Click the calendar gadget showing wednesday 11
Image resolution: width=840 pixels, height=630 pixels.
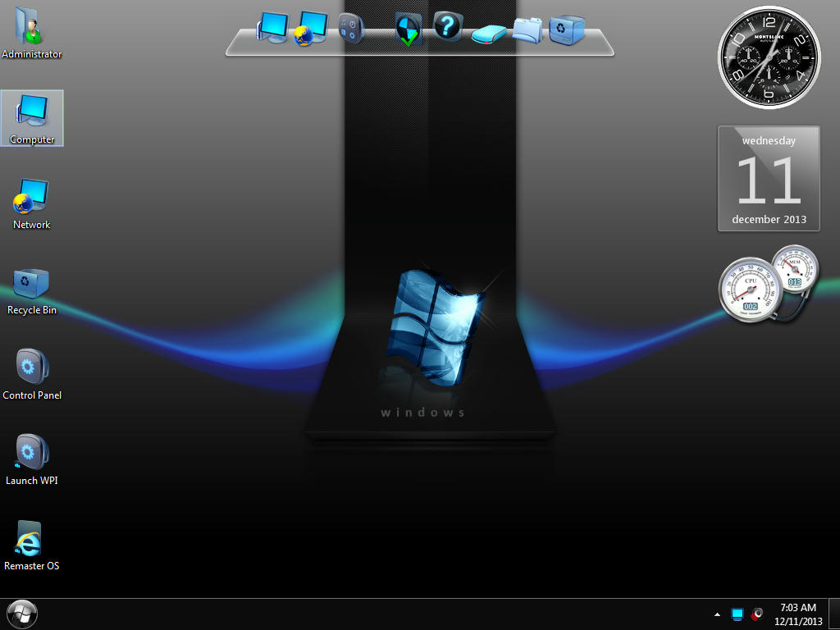769,178
